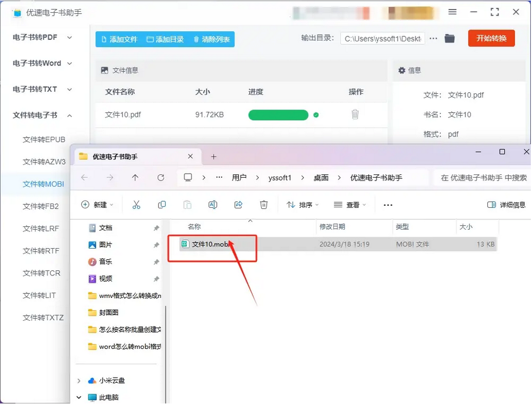Select 文件转LIT in sidebar
This screenshot has height=404, width=532.
tap(39, 295)
